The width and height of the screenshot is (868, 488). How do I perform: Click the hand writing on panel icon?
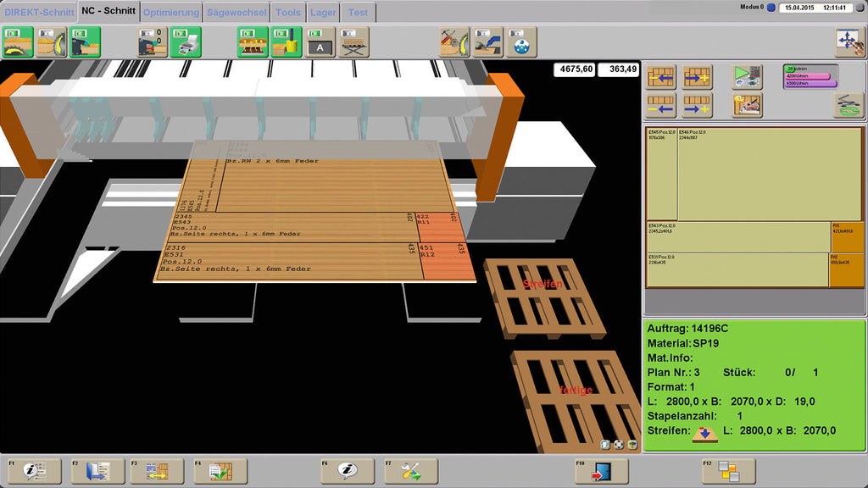pos(748,105)
